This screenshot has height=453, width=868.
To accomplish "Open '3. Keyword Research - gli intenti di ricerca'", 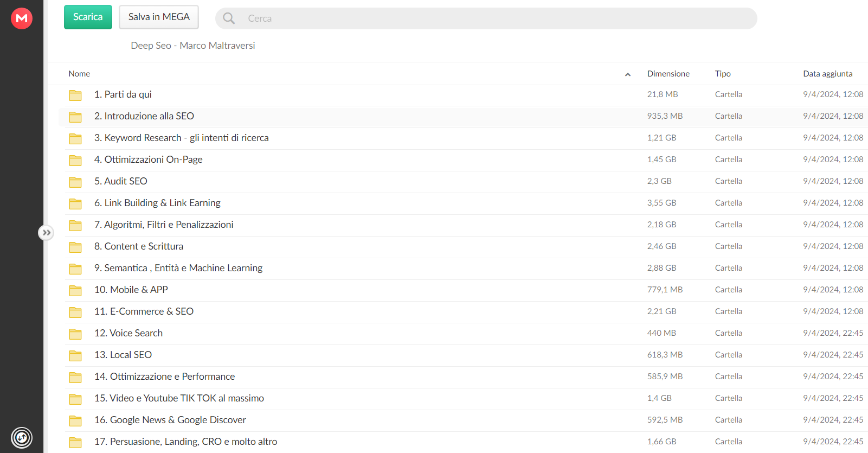I will (182, 138).
